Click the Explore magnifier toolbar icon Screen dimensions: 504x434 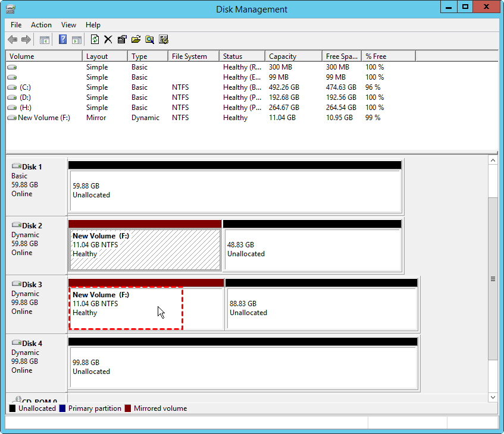(149, 39)
